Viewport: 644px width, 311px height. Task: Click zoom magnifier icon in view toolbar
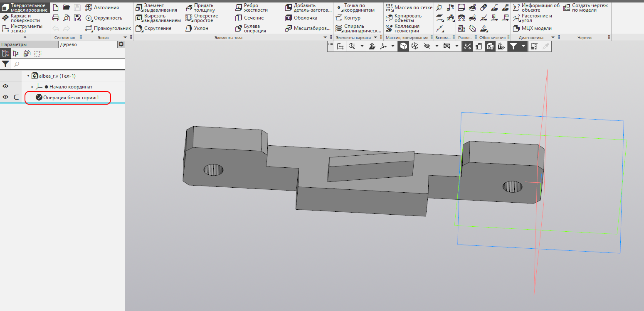[352, 46]
